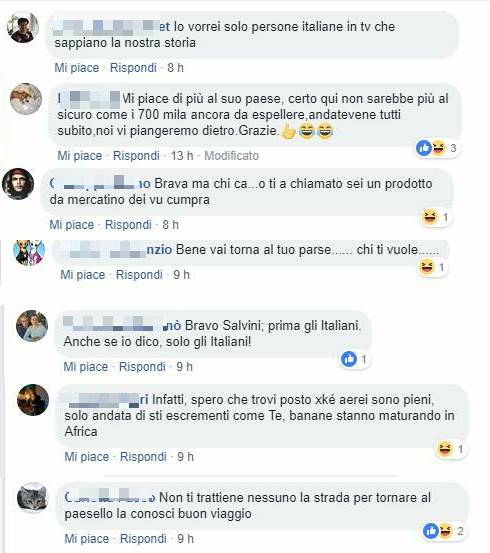Click 'Modificato' on the 13 h comment
The width and height of the screenshot is (490, 553).
coord(232,156)
